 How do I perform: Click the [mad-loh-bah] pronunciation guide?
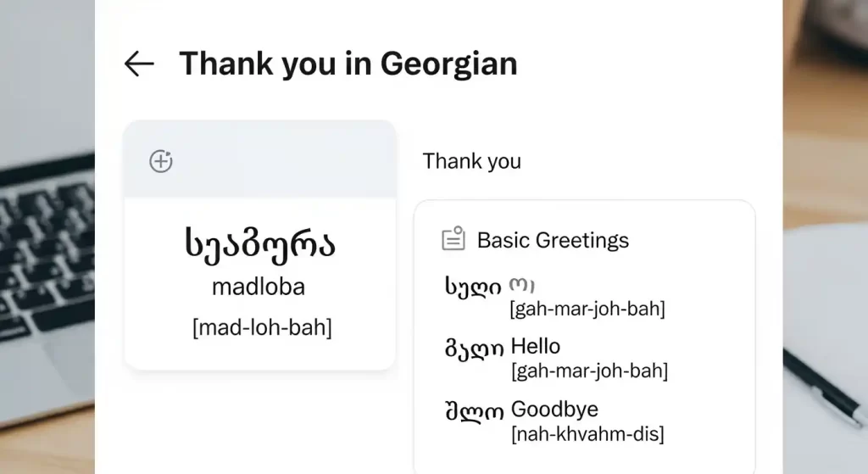click(262, 327)
